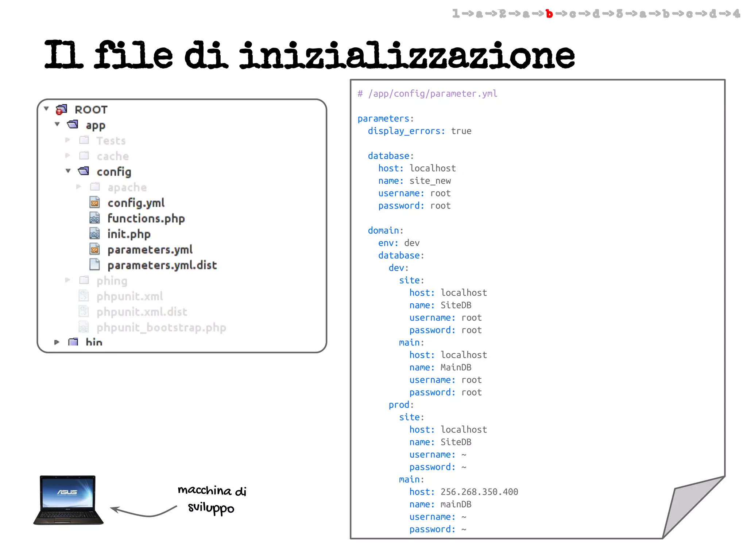This screenshot has width=747, height=560.
Task: Click the 'env: dev' line
Action: [x=399, y=243]
